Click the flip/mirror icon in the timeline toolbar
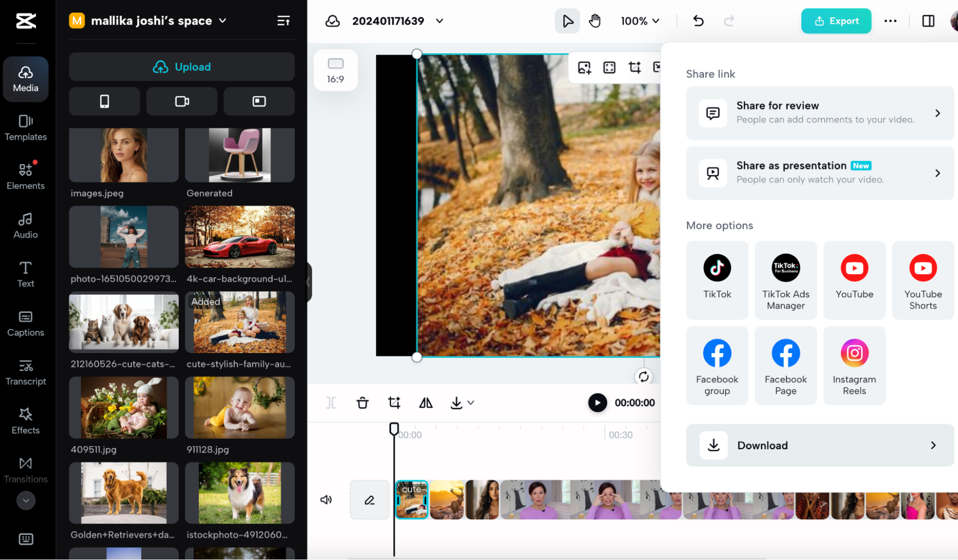 tap(426, 403)
